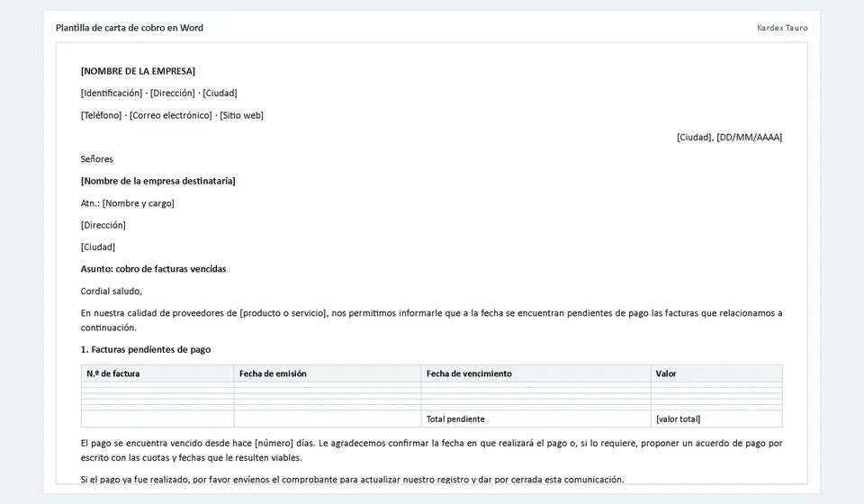Screen dimensions: 864x504
Task: Click the 'Atn.: [Nombre y cargo]' line
Action: pyautogui.click(x=127, y=203)
